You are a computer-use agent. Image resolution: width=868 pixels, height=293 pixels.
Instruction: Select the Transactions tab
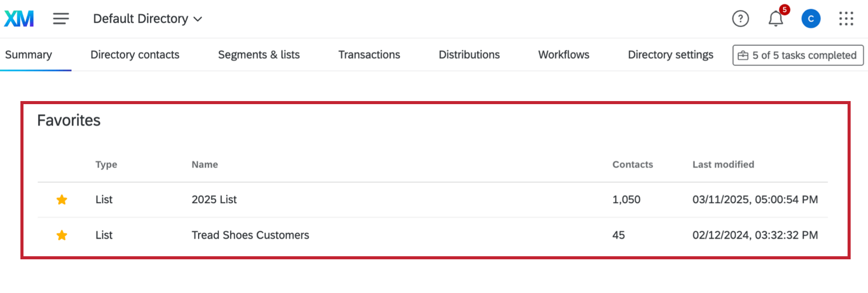369,55
